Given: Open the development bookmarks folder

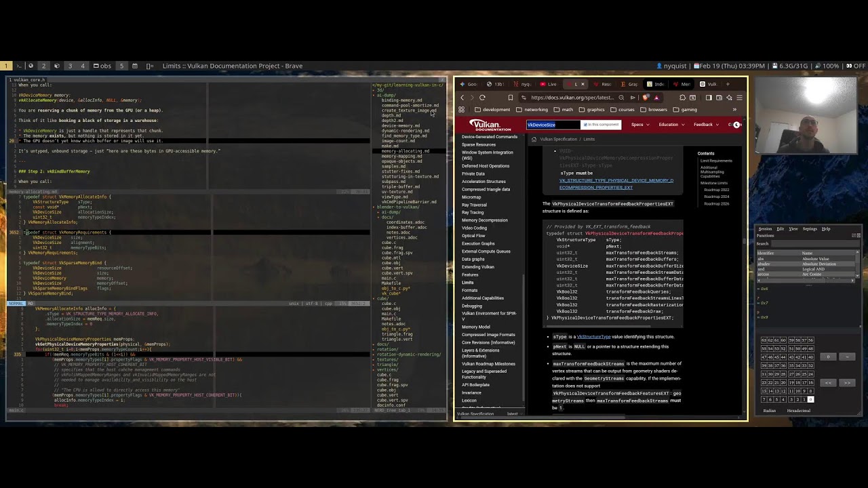Looking at the screenshot, I should pyautogui.click(x=492, y=110).
